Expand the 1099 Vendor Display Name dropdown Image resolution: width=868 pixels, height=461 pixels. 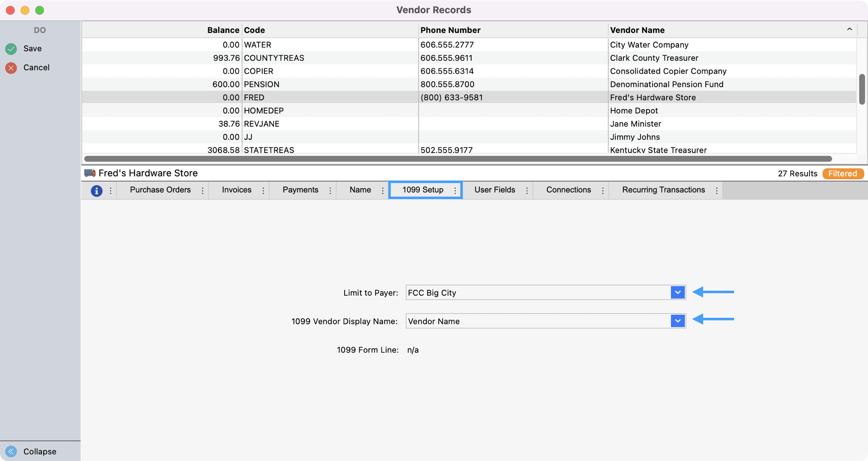[678, 321]
